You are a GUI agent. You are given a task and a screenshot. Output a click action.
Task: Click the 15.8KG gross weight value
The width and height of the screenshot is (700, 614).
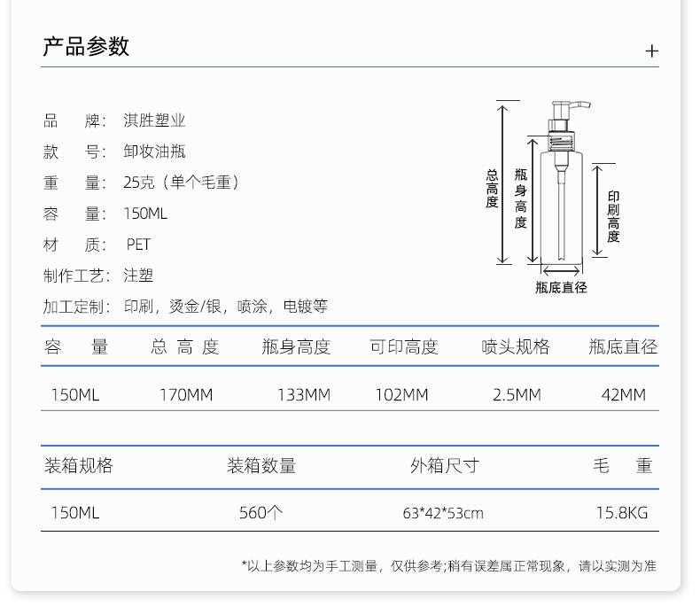pos(621,513)
